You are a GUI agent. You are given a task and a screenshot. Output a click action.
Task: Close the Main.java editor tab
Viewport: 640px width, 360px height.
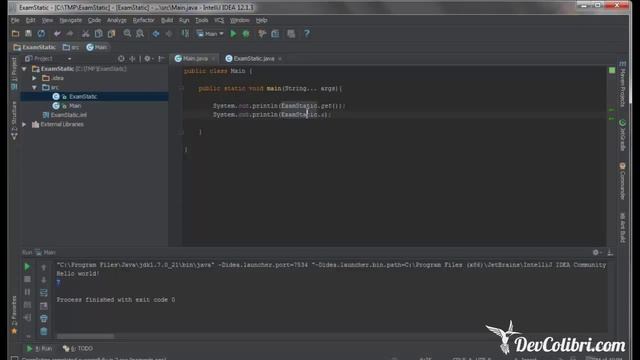tap(213, 59)
